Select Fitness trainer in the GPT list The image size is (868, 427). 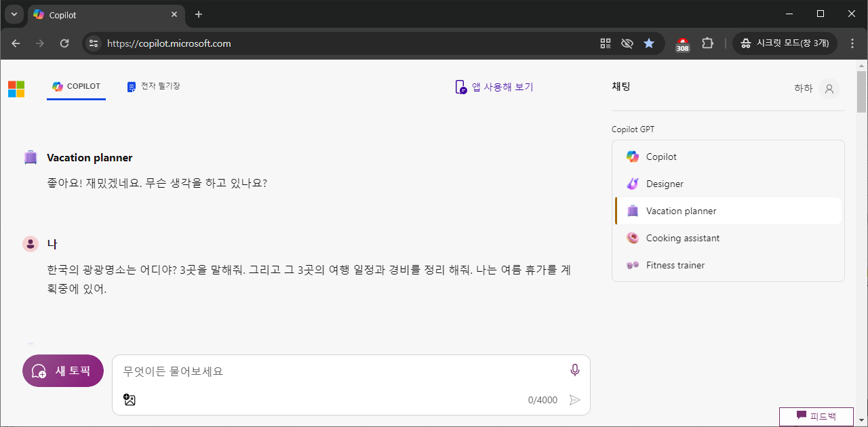coord(728,265)
